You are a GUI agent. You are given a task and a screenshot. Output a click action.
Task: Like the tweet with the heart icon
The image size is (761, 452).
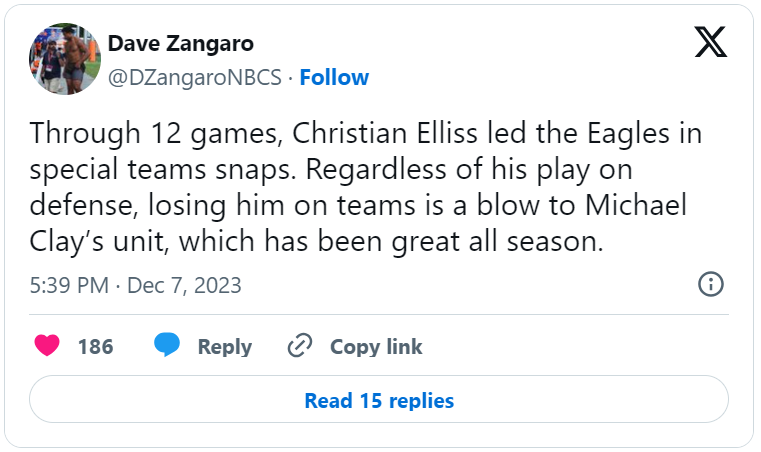[x=46, y=346]
